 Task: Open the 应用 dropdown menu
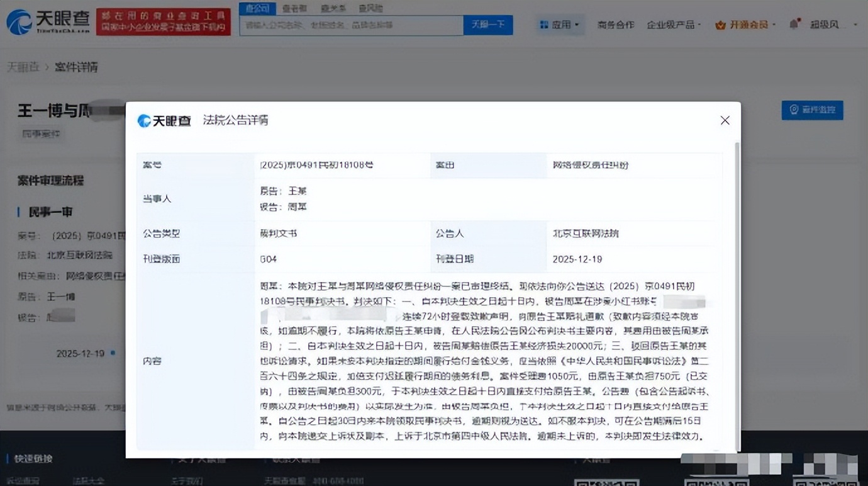click(560, 25)
